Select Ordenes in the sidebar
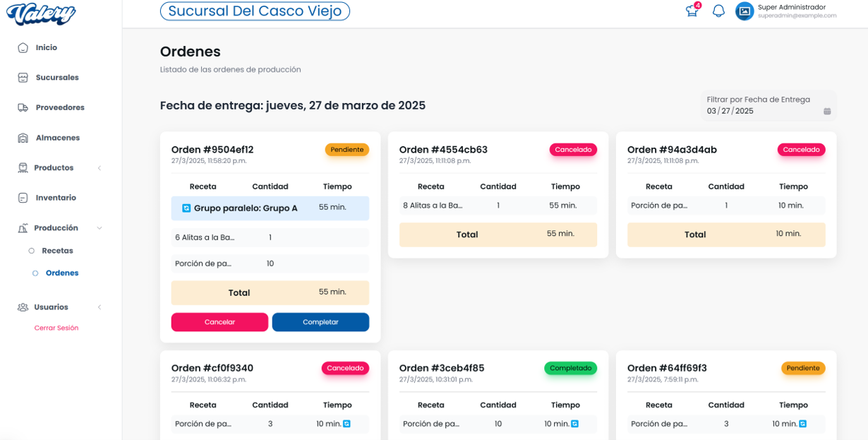The height and width of the screenshot is (440, 868). coord(62,273)
